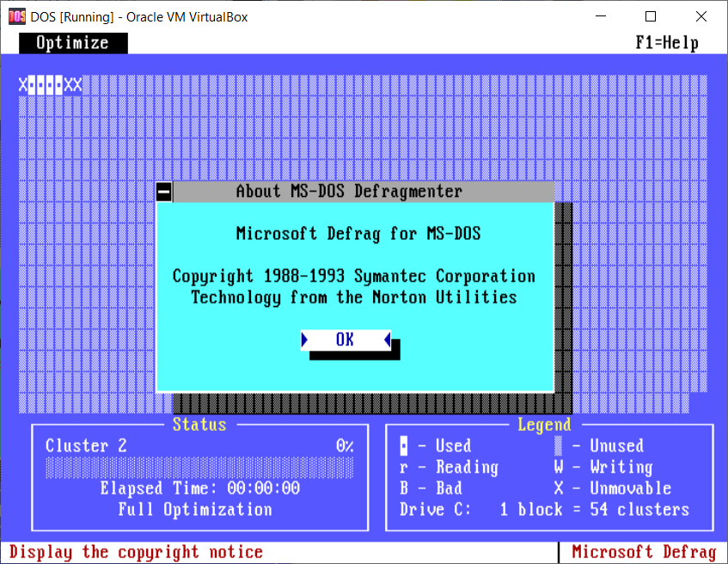
Task: Click the first unmovable X block in map
Action: (x=23, y=85)
